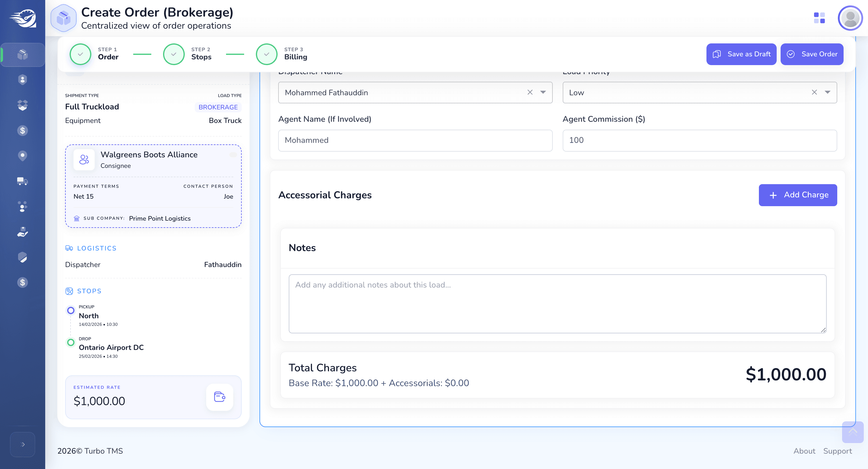Open the Support link in footer
Image resolution: width=868 pixels, height=469 pixels.
tap(837, 451)
